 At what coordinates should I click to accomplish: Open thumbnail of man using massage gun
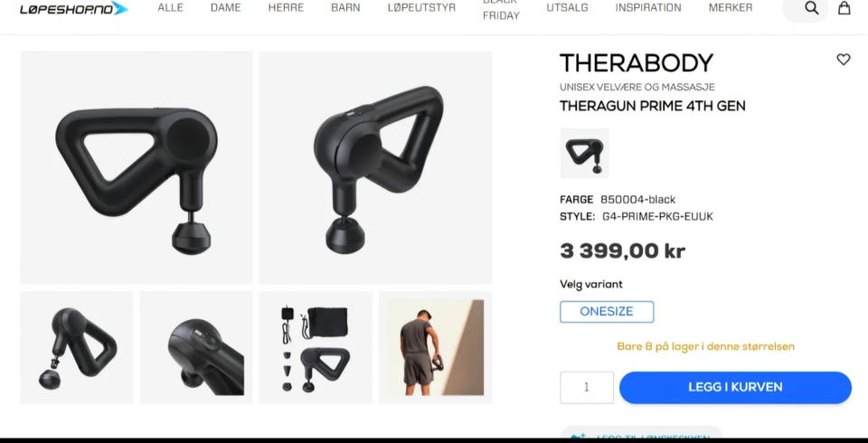tap(436, 347)
